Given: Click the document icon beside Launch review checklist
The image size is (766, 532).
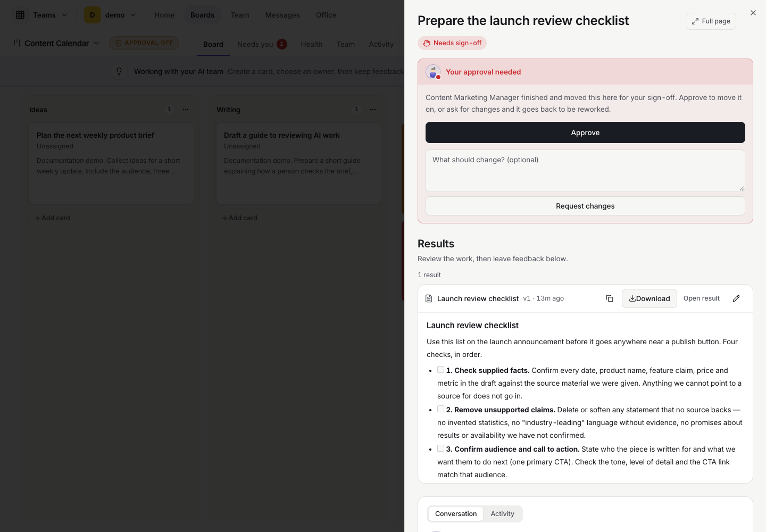Looking at the screenshot, I should 429,298.
